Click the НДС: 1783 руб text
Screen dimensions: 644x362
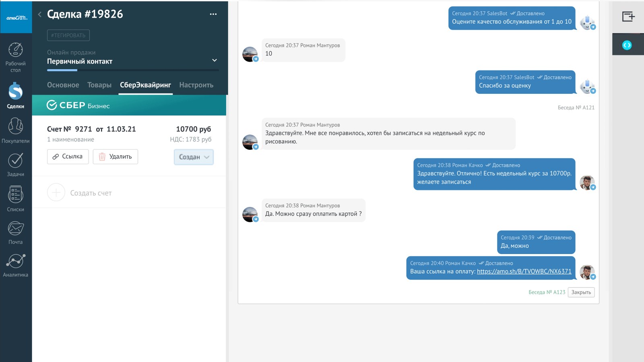[x=190, y=139]
